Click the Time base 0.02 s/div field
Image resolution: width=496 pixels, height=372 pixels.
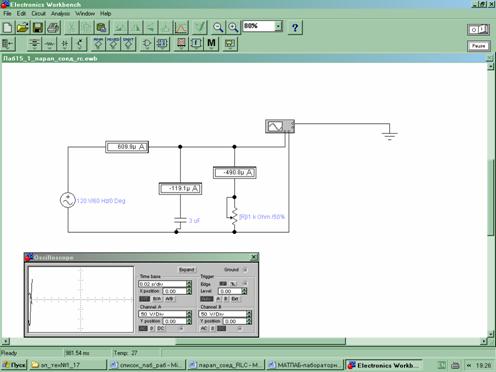(x=163, y=284)
